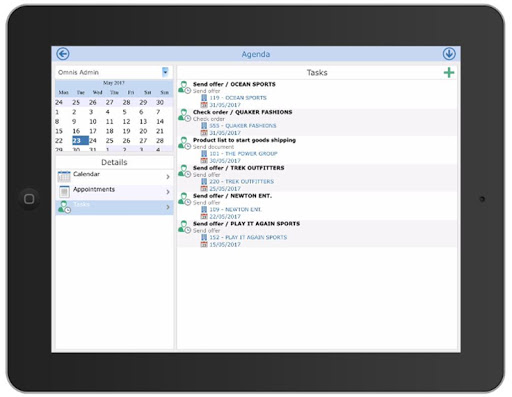Click the Calendar icon in Details
The image size is (512, 397).
pos(64,176)
